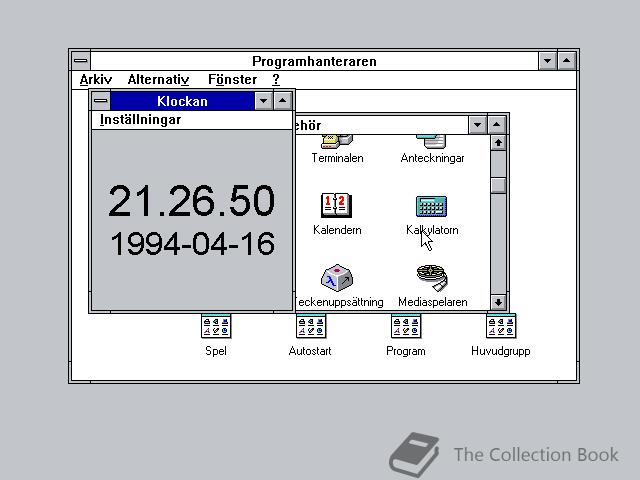Open the Kalendern calendar icon
The width and height of the screenshot is (640, 480).
click(336, 205)
